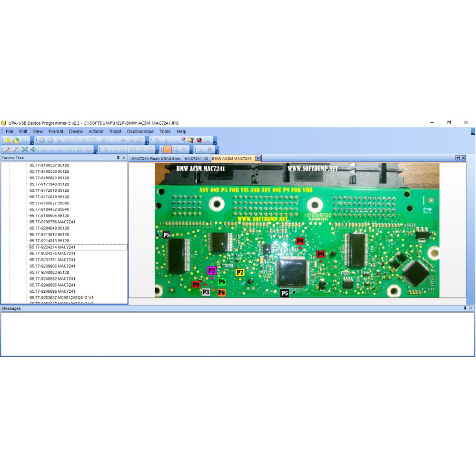Select the zoom-to-selection tool
Screen dimensions: 476x476
pyautogui.click(x=176, y=149)
